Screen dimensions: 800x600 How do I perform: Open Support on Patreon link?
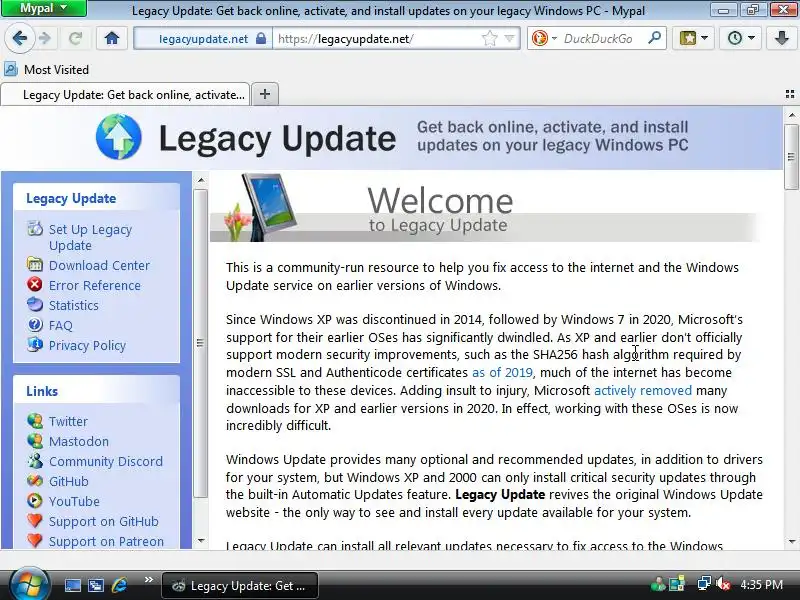106,541
